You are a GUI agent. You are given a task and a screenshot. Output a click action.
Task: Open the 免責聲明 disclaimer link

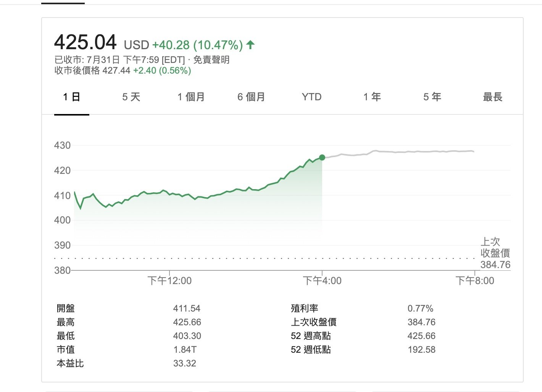[211, 60]
